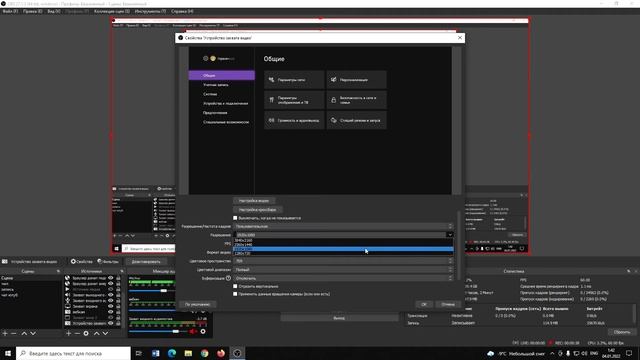Select 'чат ютуб' scene

pyautogui.click(x=10, y=295)
